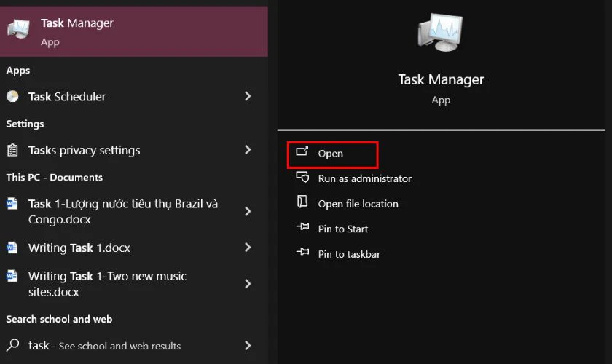Click Word icon beside Writing Task 1.docx
The width and height of the screenshot is (612, 364).
coord(12,248)
